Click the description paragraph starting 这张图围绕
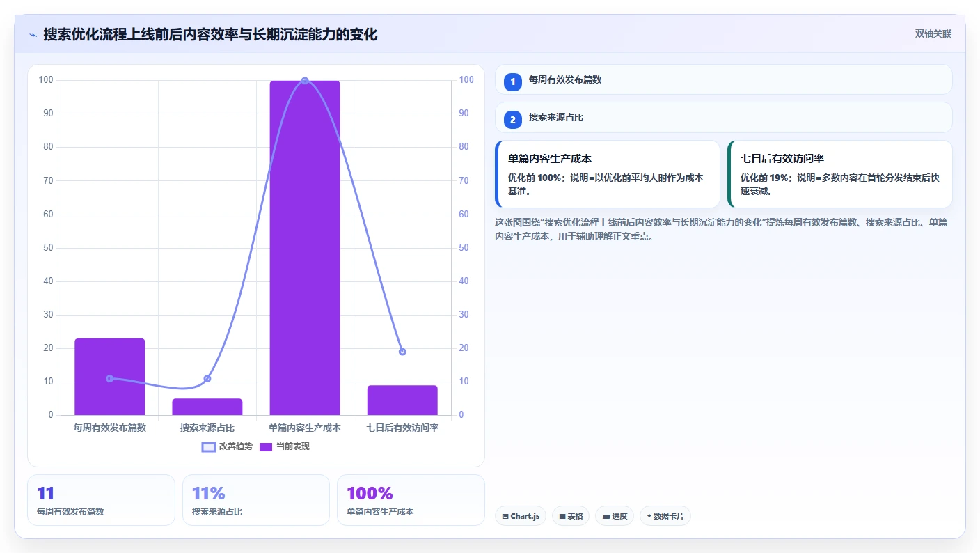This screenshot has width=980, height=553. coord(721,229)
